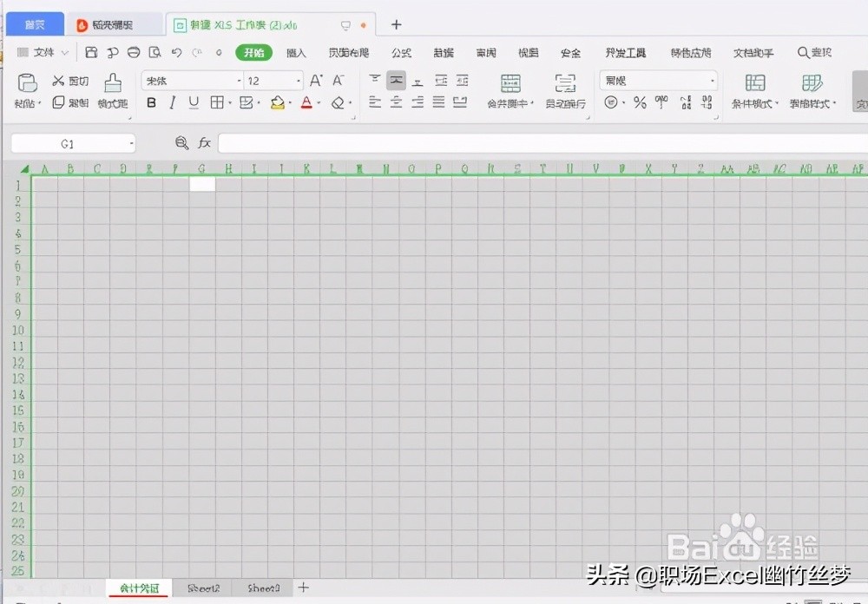Screen dimensions: 868x604
Task: Toggle Italic formatting
Action: click(x=171, y=102)
